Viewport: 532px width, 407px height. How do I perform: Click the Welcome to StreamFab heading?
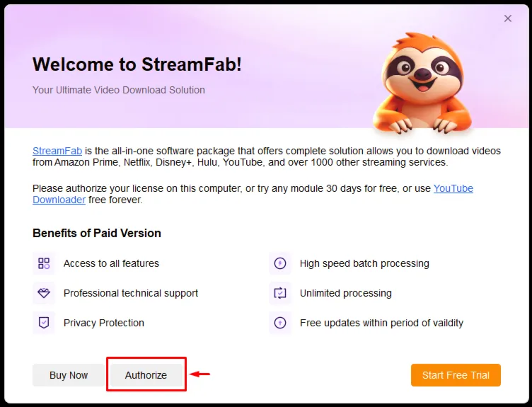137,64
